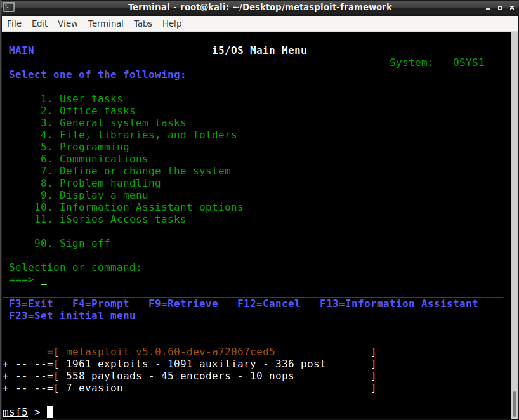Click option 4. File, libraries, and folders
The width and height of the screenshot is (519, 420).
coord(139,135)
